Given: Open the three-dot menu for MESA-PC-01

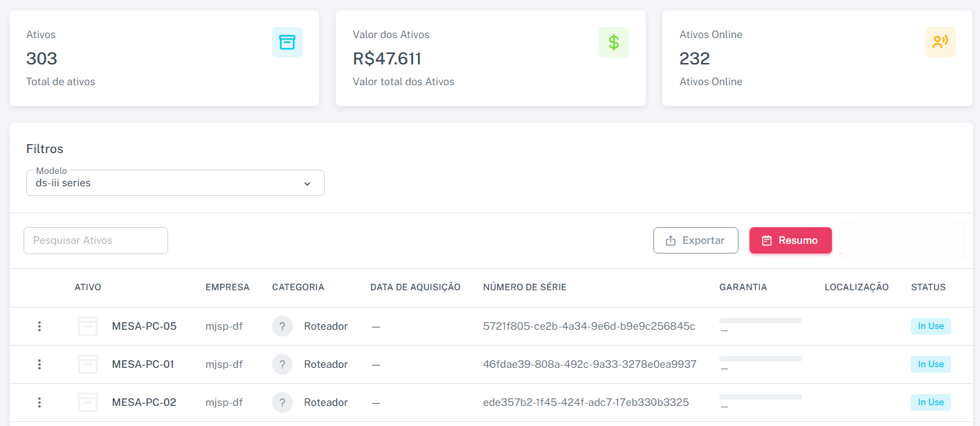Looking at the screenshot, I should [x=39, y=364].
